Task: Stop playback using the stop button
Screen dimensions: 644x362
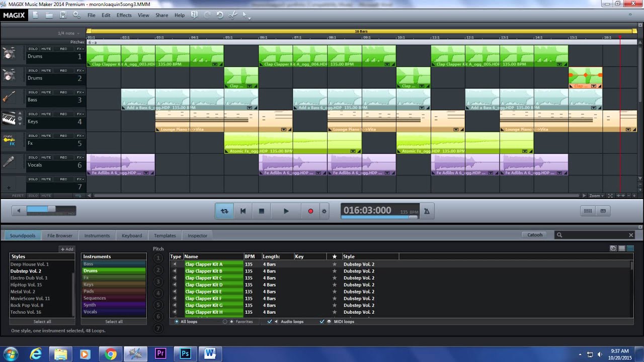Action: point(262,211)
